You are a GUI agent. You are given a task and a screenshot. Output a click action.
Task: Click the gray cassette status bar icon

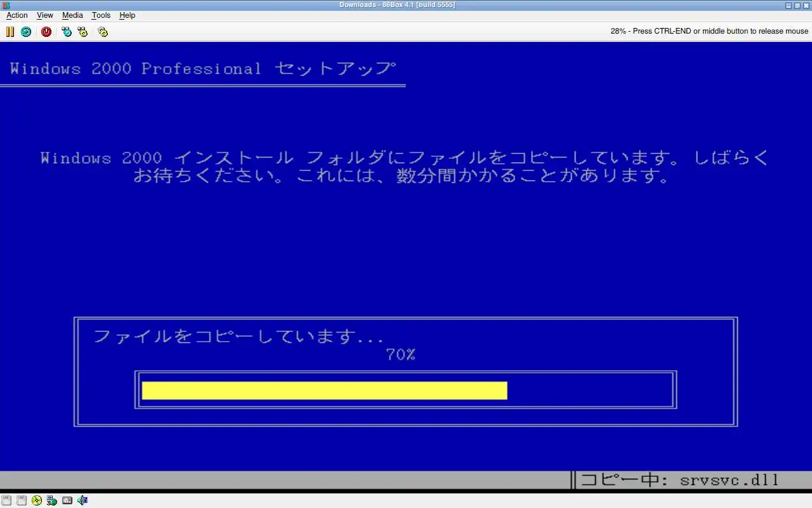point(67,500)
